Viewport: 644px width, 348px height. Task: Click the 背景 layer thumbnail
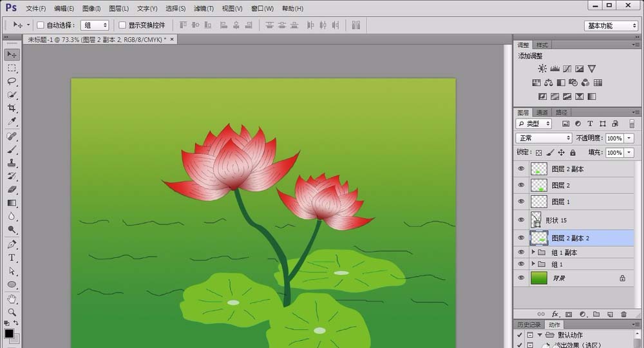tap(538, 278)
